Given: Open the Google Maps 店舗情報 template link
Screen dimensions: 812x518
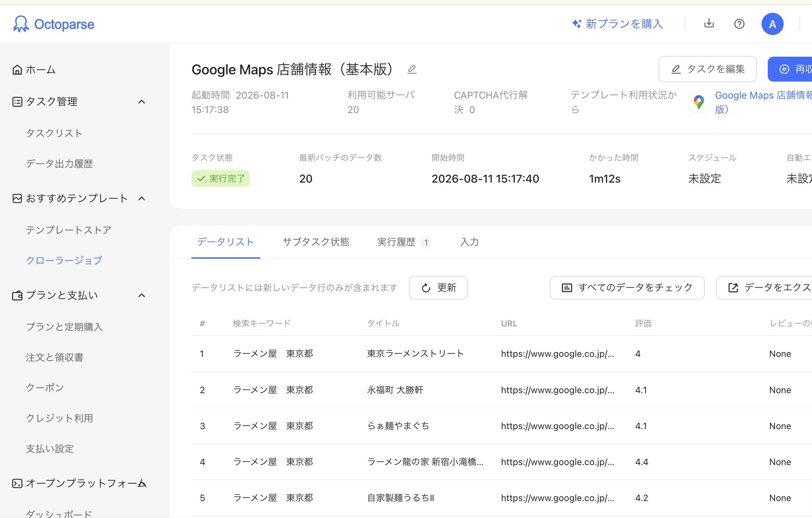Looking at the screenshot, I should pos(763,102).
